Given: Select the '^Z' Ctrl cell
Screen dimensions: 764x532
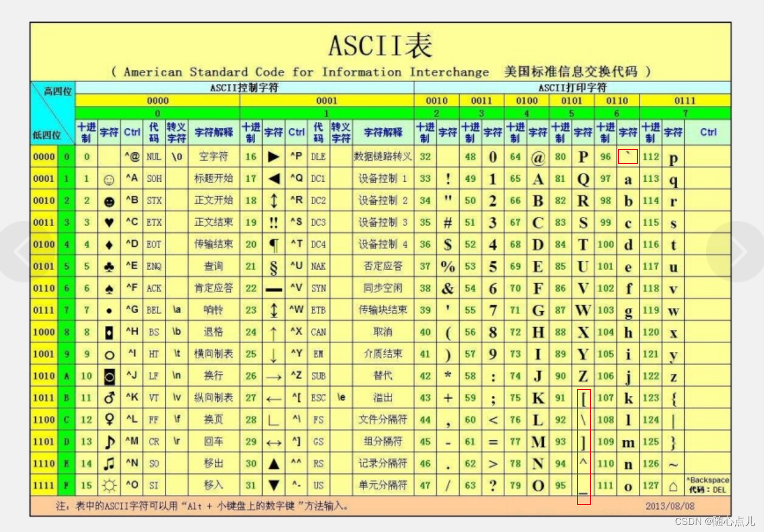Looking at the screenshot, I should pyautogui.click(x=297, y=376).
